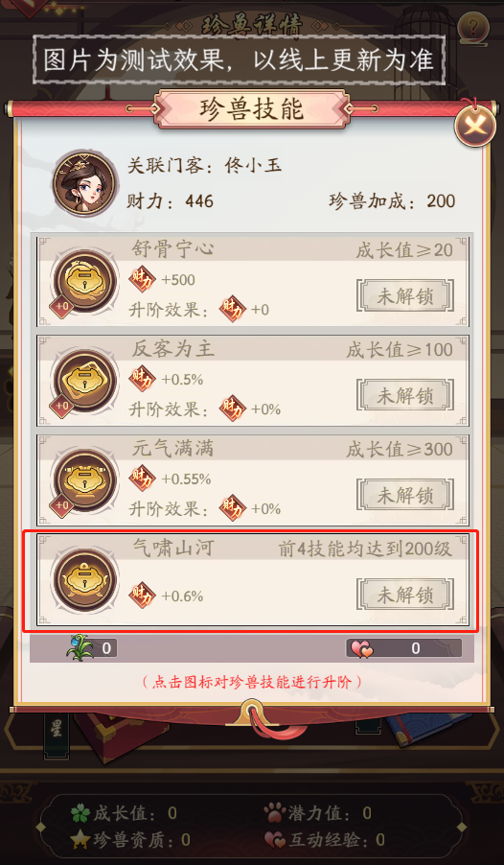Click the 财力 icon beside +0.6%
The height and width of the screenshot is (865, 504).
[x=142, y=596]
